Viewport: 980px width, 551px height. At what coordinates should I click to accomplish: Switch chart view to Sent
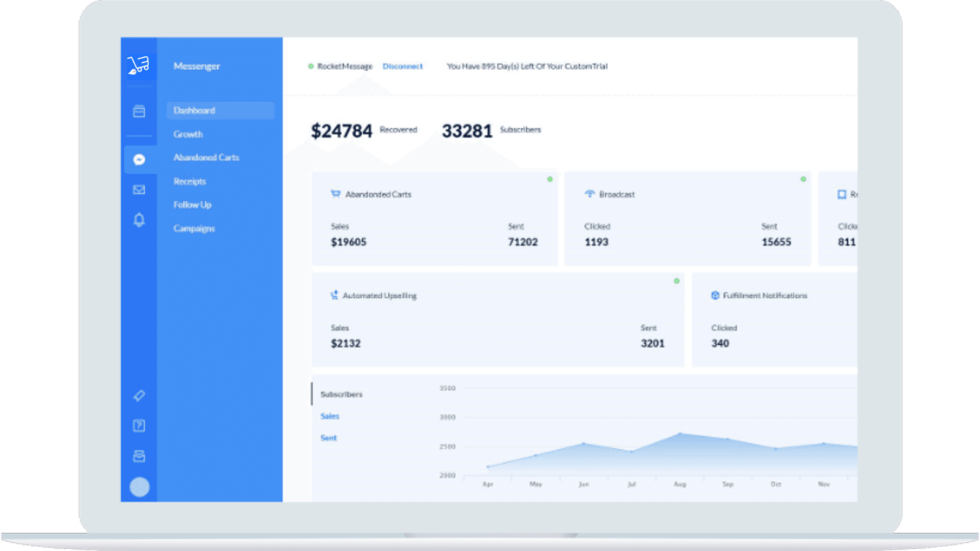pyautogui.click(x=328, y=437)
